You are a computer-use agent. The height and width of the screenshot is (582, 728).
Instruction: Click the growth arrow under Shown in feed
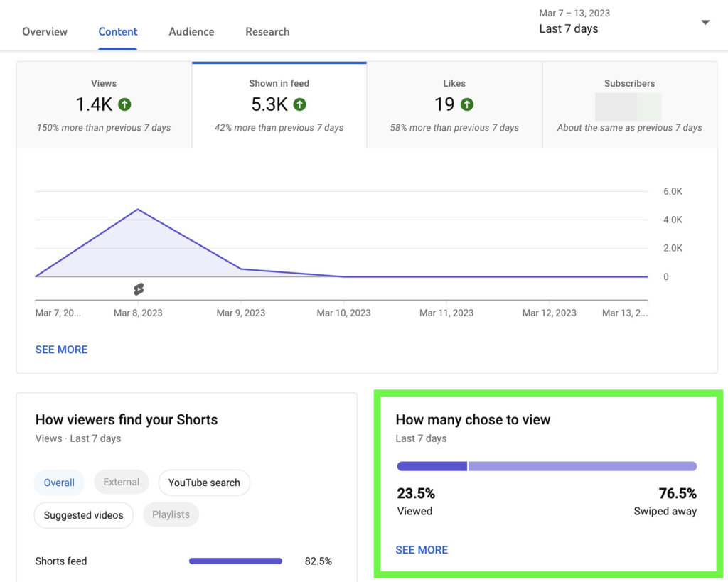point(299,104)
